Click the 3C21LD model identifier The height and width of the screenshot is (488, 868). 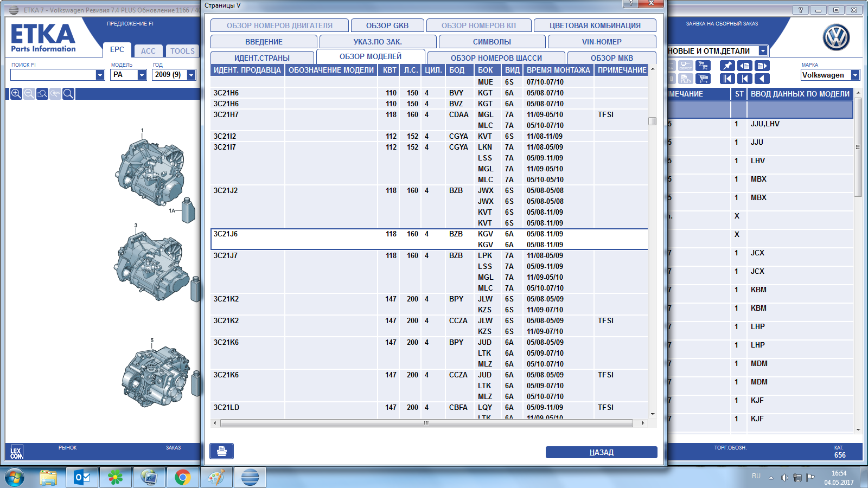point(226,407)
